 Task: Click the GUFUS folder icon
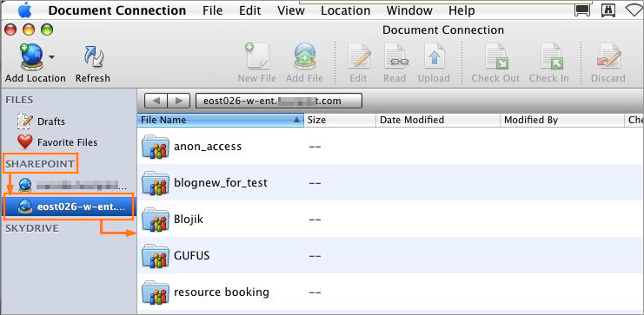[156, 255]
